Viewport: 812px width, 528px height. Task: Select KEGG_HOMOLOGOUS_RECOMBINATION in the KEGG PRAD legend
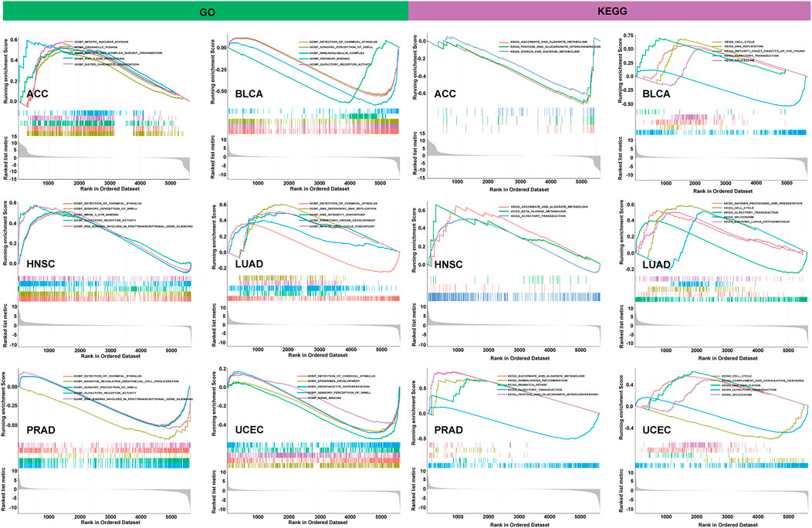point(538,381)
